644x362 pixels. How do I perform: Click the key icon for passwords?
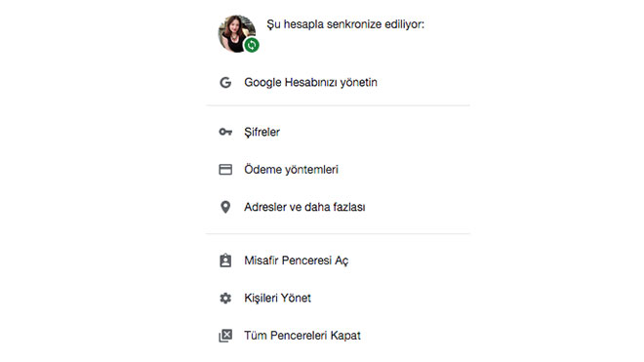coord(225,132)
